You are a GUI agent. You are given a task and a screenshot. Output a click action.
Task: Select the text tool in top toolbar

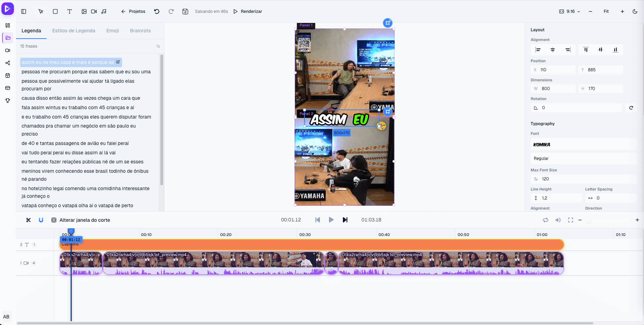click(70, 11)
